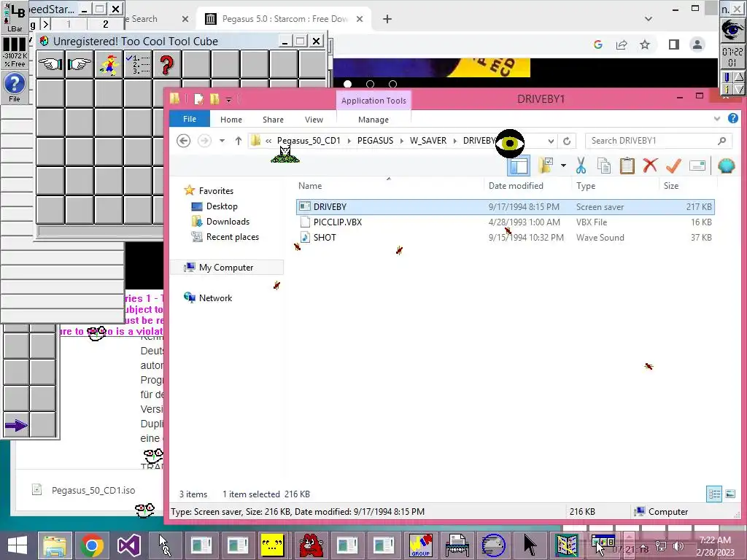Click the hidden path chevron in address bar
Image resolution: width=747 pixels, height=560 pixels.
coord(268,141)
